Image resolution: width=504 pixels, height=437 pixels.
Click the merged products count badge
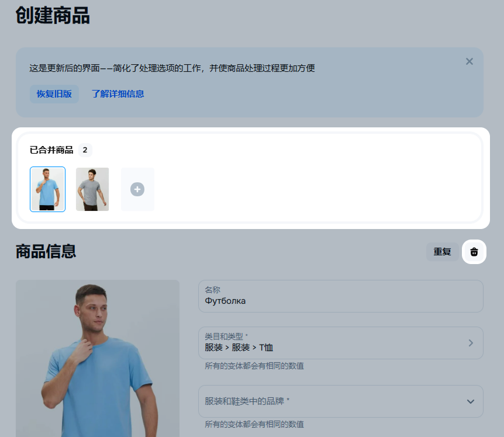tap(85, 150)
